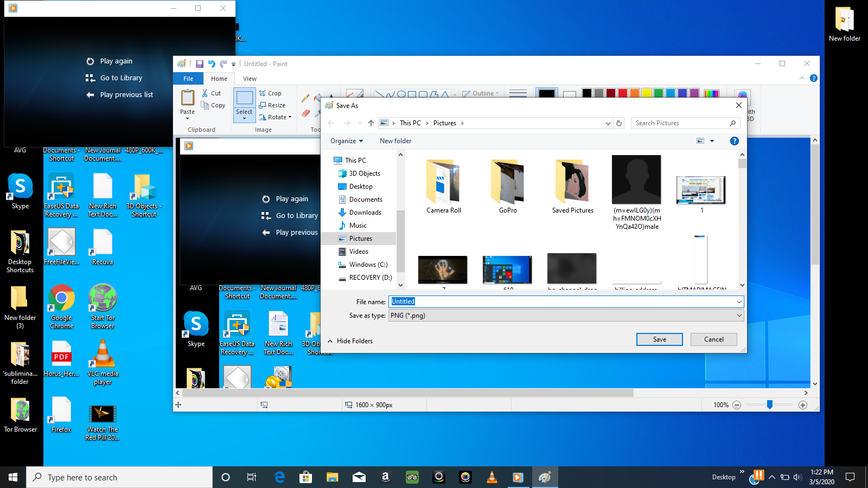
Task: Click the Save icon in Paint's quick access toolbar
Action: 199,64
